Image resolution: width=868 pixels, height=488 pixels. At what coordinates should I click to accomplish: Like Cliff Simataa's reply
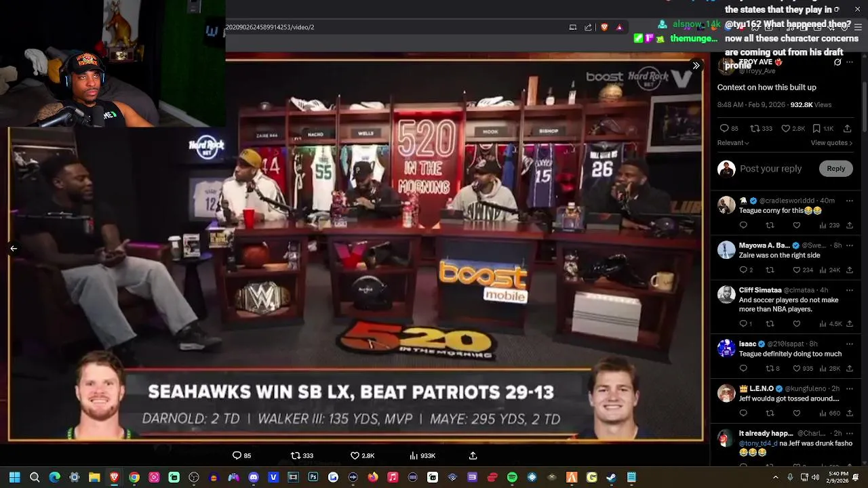pyautogui.click(x=797, y=324)
